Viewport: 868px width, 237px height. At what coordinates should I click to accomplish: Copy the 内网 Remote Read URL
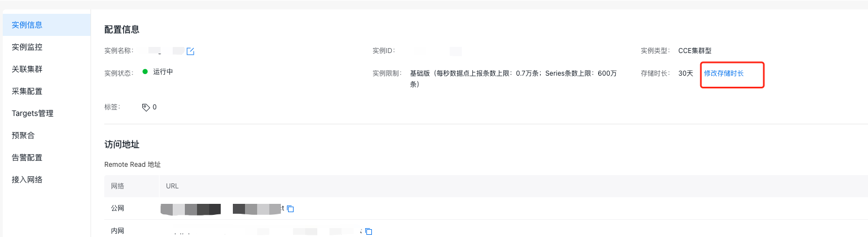(369, 231)
